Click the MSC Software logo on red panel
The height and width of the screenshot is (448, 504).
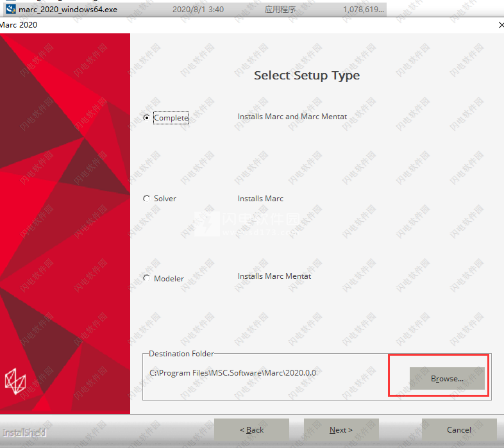tap(15, 381)
